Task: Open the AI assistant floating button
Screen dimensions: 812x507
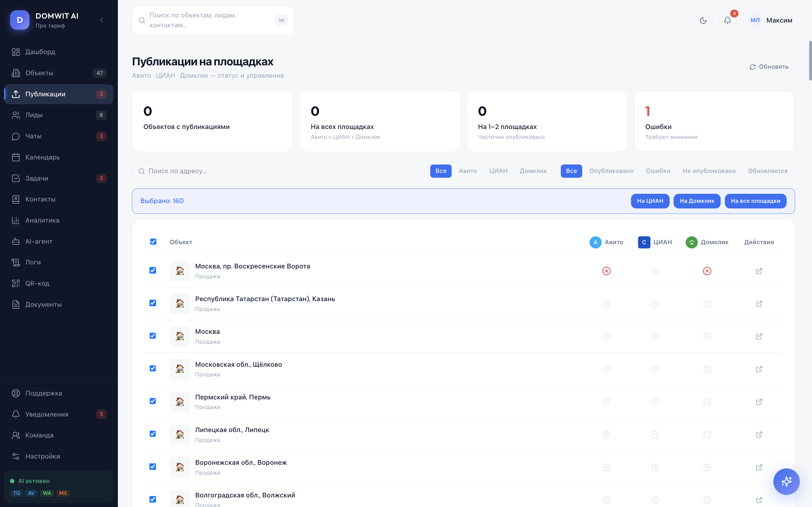Action: point(787,482)
